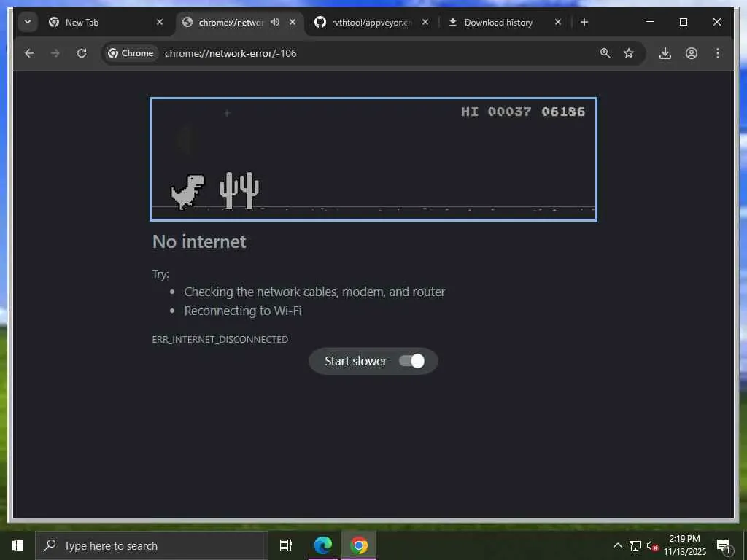Image resolution: width=747 pixels, height=560 pixels.
Task: Mute the audio icon on network-error tab
Action: coord(275,22)
